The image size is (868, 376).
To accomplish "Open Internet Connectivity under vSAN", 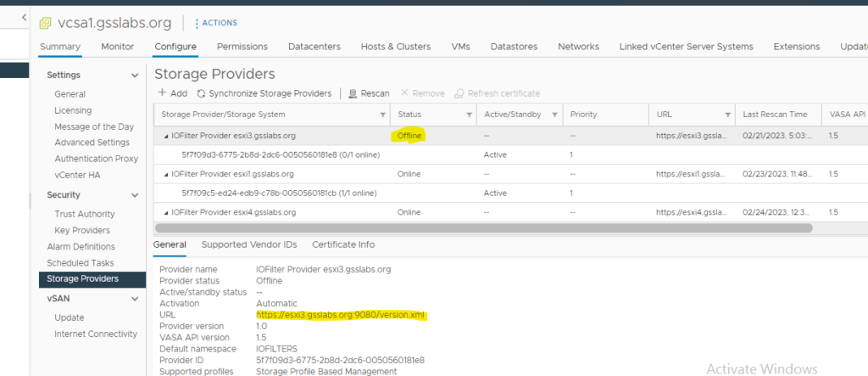I will point(96,334).
